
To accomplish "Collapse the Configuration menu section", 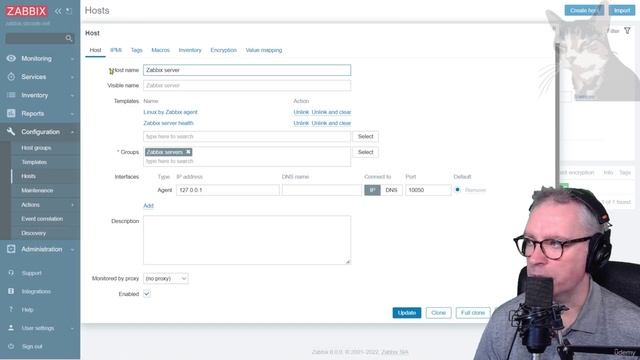I will 72,132.
